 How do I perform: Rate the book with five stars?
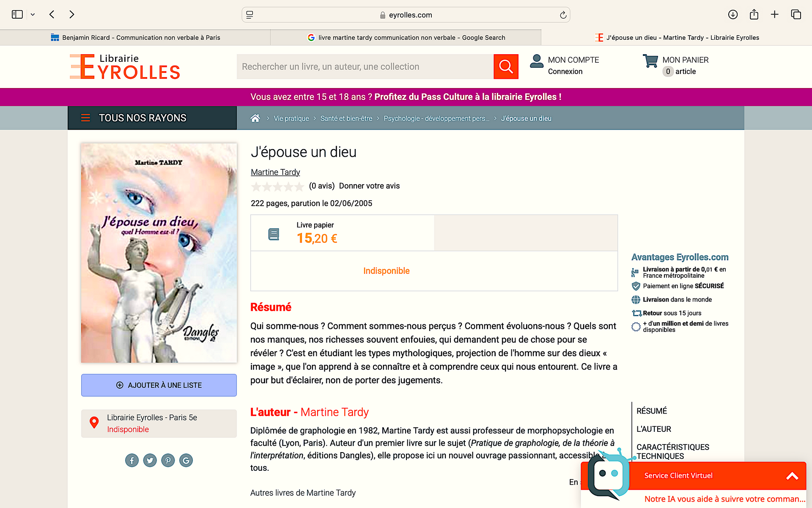[299, 186]
